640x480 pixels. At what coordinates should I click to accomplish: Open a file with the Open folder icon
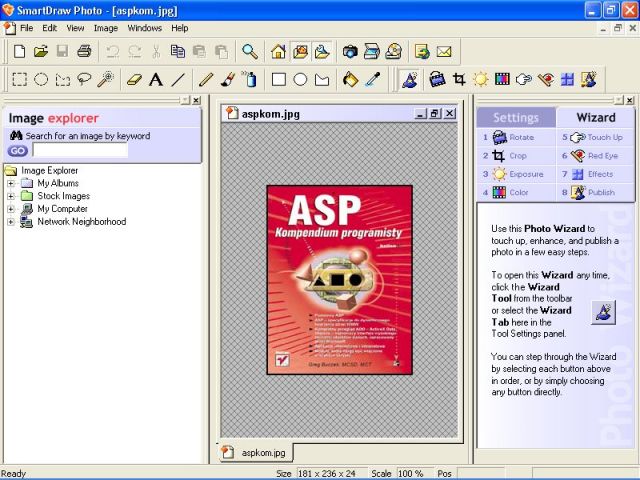click(x=41, y=51)
